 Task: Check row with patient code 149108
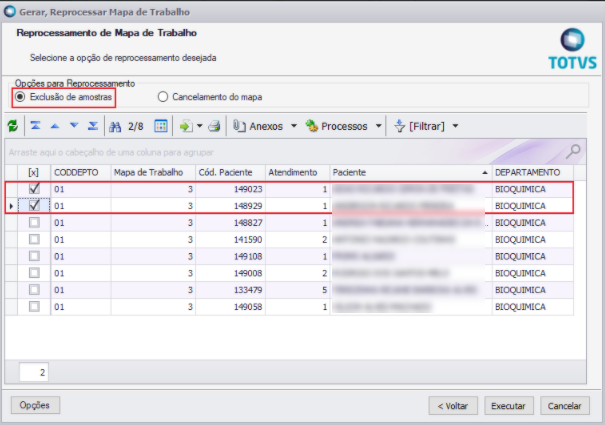(x=34, y=256)
